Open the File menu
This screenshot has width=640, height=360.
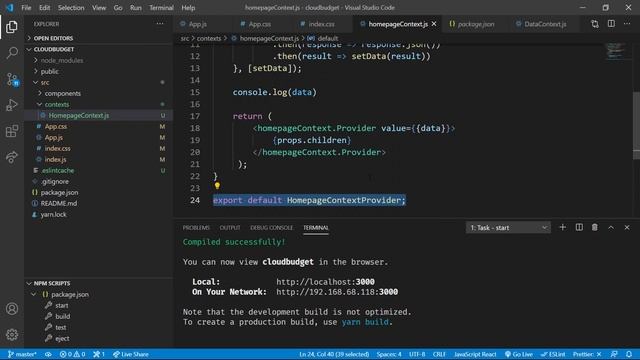tap(26, 8)
